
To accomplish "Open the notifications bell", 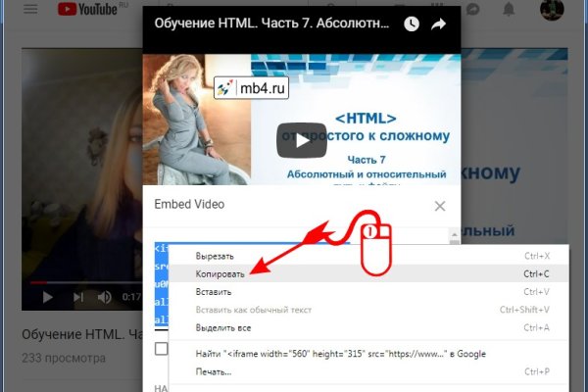I will coord(508,10).
